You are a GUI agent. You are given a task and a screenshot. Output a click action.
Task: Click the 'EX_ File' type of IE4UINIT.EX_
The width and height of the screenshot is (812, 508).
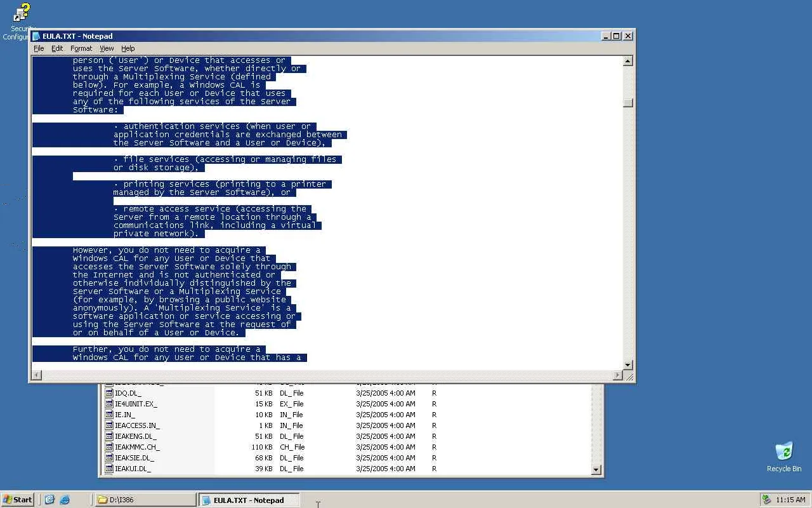pyautogui.click(x=292, y=404)
